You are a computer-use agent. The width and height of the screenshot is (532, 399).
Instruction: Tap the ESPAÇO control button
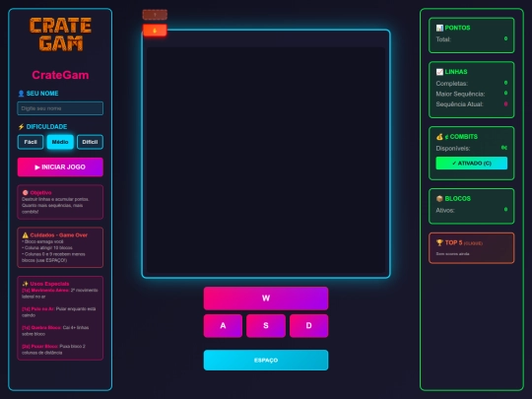[x=266, y=360]
